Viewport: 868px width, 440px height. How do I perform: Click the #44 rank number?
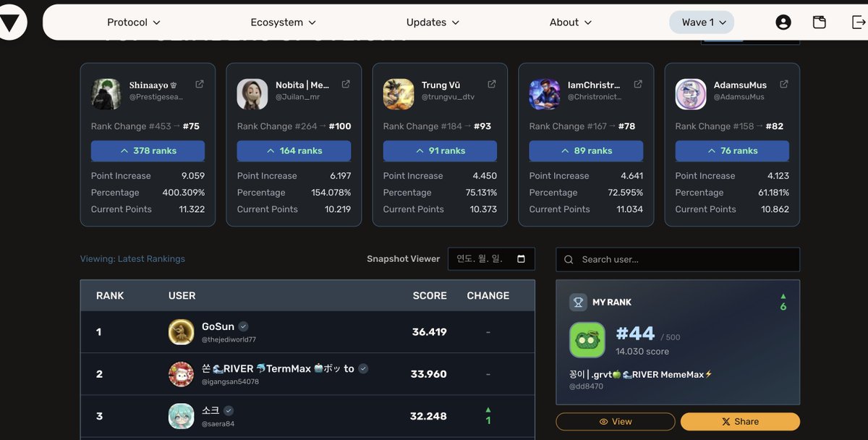pos(635,333)
